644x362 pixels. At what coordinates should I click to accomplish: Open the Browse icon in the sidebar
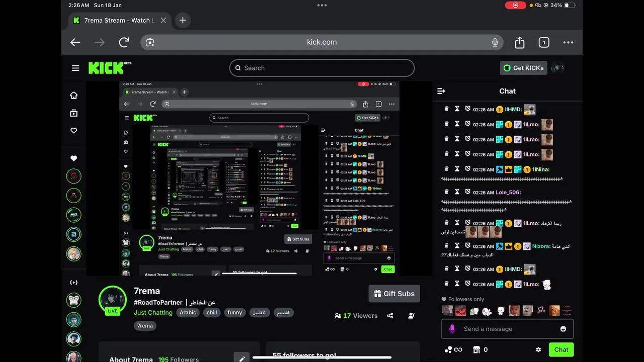(x=74, y=113)
